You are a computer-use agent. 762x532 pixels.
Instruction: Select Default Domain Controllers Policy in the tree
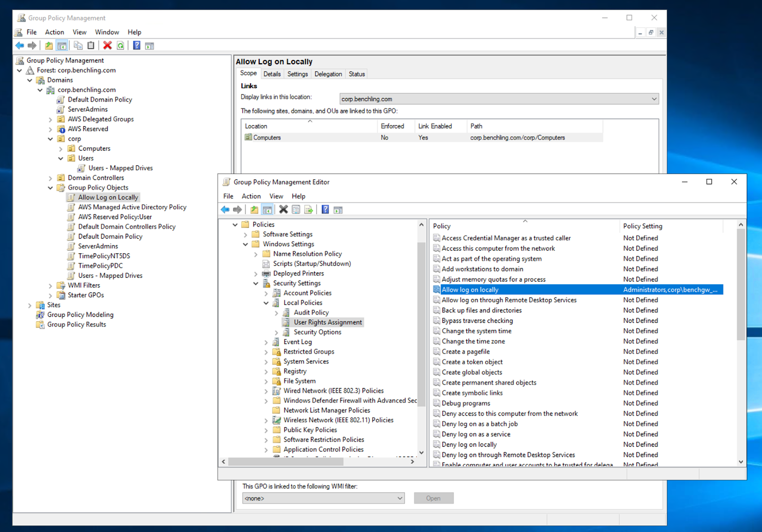tap(127, 227)
